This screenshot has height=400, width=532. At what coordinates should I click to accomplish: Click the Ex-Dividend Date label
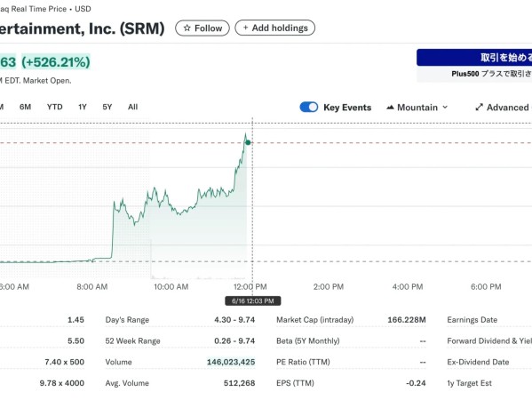(478, 362)
